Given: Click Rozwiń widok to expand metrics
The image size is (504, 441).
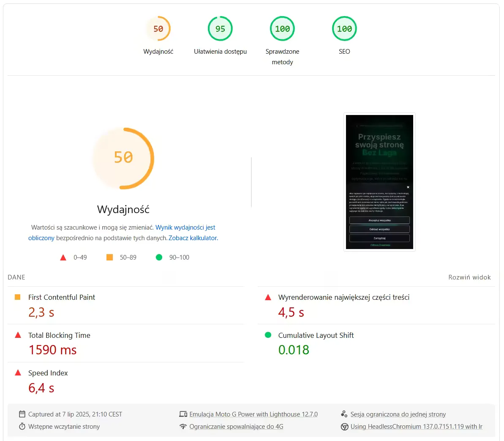Looking at the screenshot, I should (x=469, y=277).
